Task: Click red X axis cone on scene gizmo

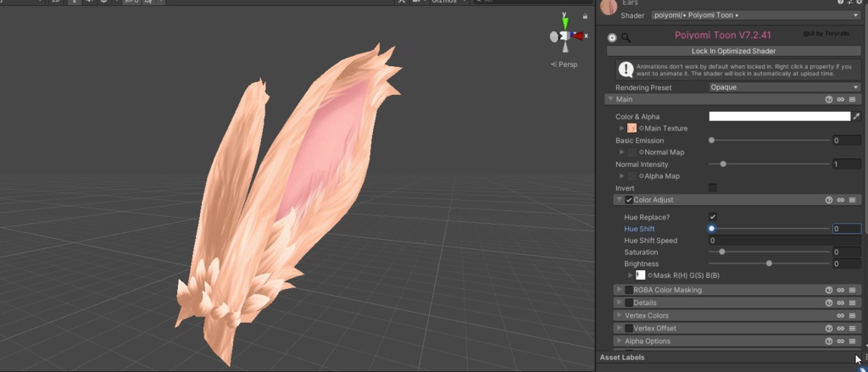Action: [x=578, y=36]
